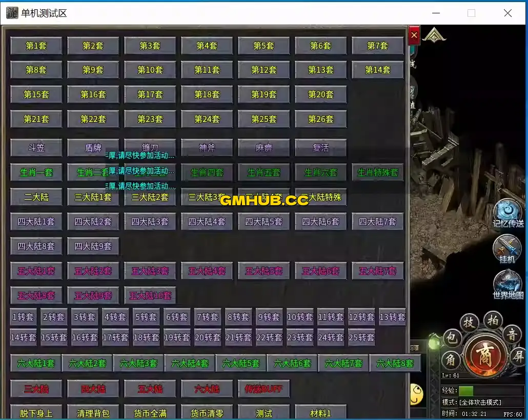Click the 四大陆9套 button

coord(93,246)
